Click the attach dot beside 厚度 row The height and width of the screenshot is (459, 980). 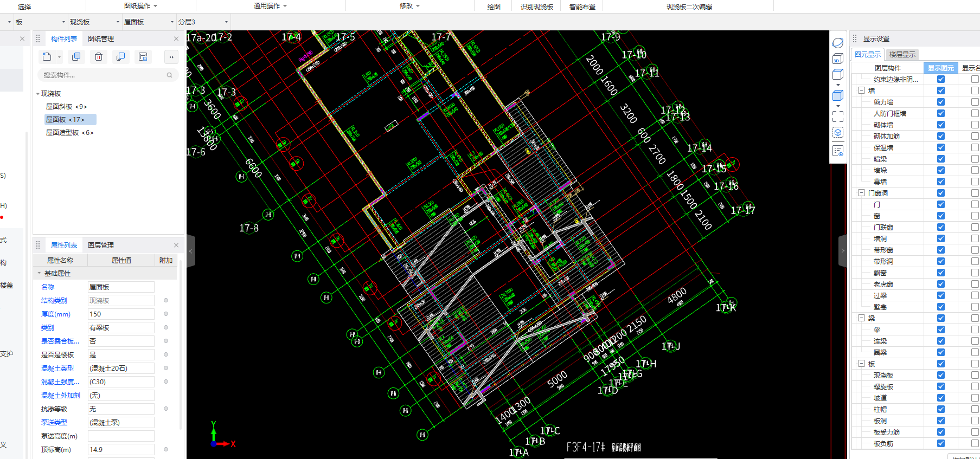pos(166,314)
